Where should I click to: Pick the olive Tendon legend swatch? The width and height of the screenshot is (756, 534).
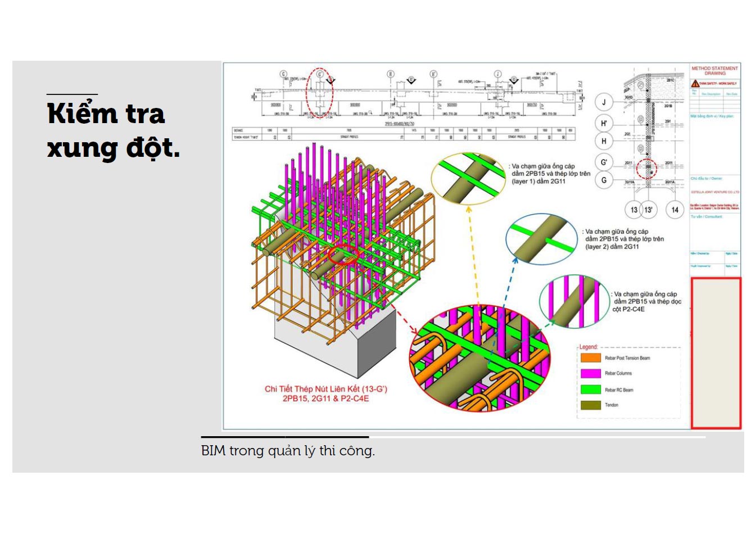point(590,405)
